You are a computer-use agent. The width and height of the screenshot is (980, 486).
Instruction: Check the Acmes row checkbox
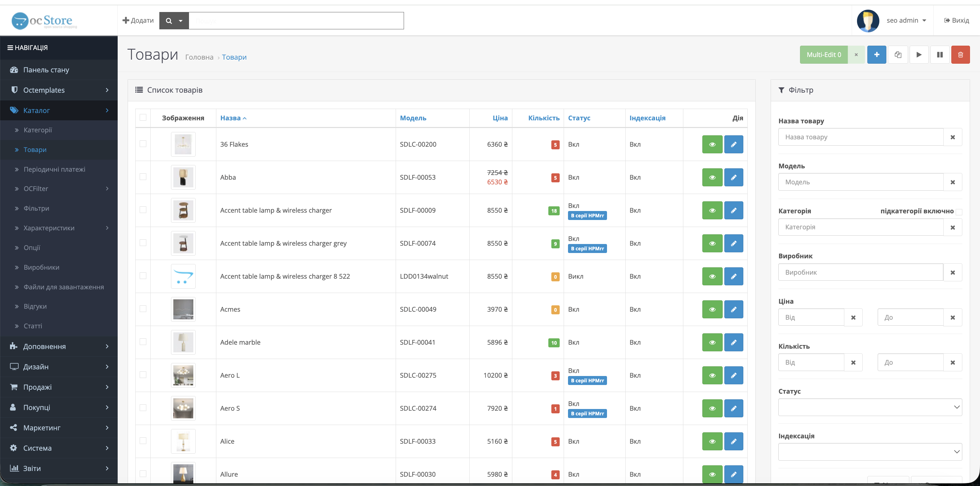[x=143, y=309]
